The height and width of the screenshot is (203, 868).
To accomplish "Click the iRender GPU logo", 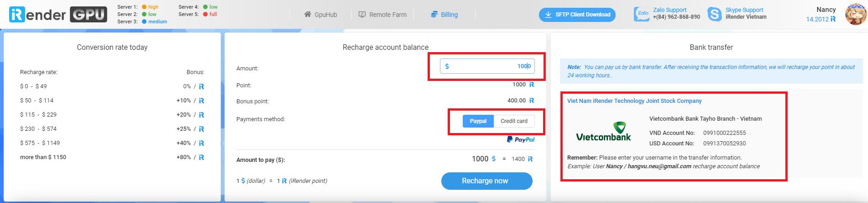I will (x=58, y=15).
